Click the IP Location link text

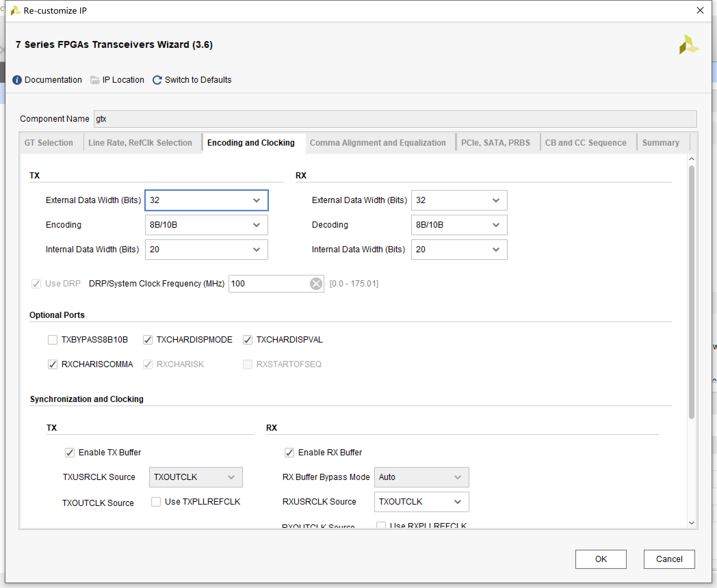(123, 80)
